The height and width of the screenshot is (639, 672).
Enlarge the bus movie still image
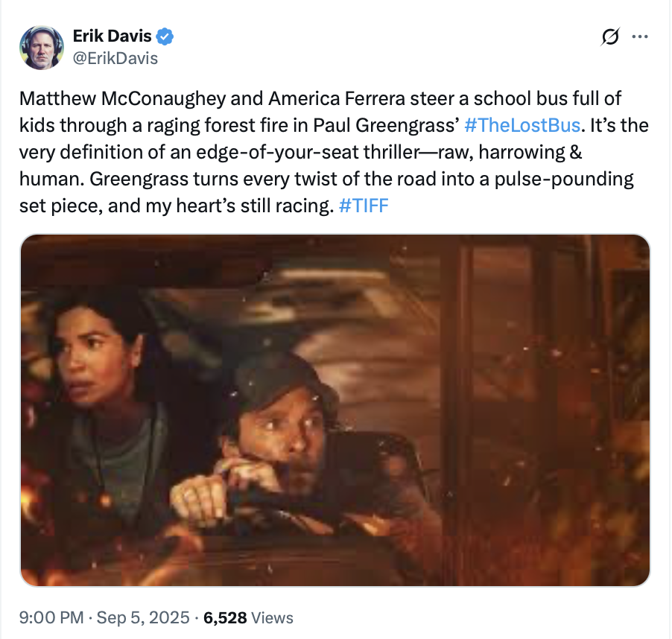(335, 410)
